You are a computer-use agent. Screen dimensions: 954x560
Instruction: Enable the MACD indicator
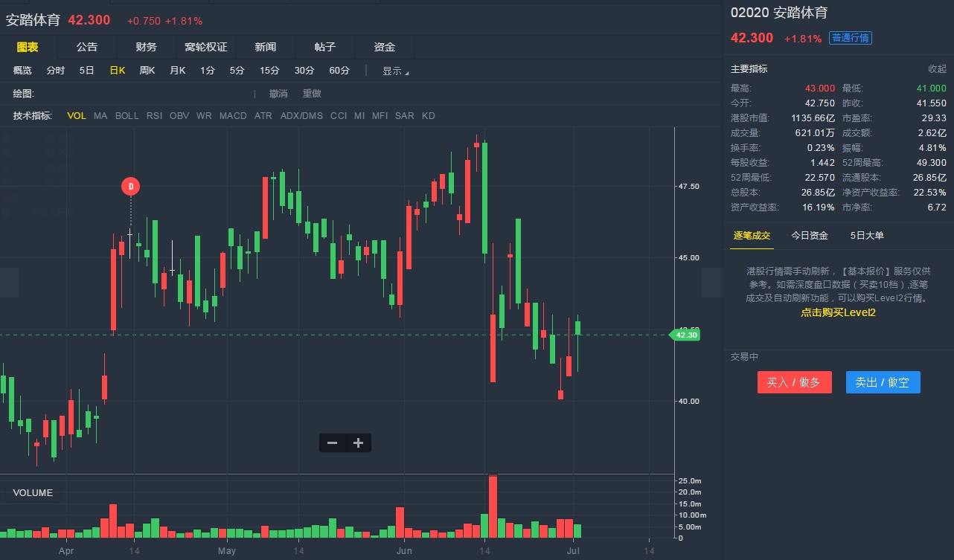[233, 116]
